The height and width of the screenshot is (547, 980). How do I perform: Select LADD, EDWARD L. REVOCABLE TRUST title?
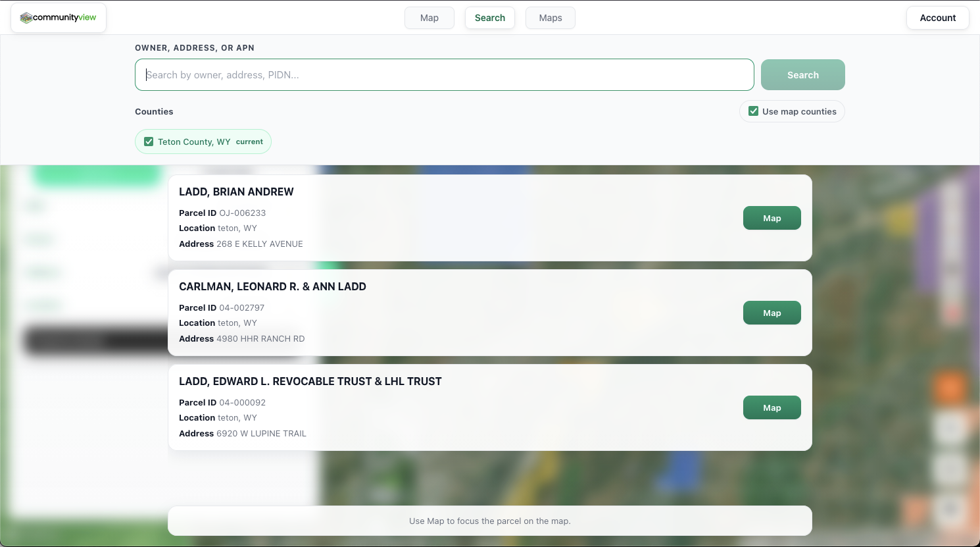310,381
